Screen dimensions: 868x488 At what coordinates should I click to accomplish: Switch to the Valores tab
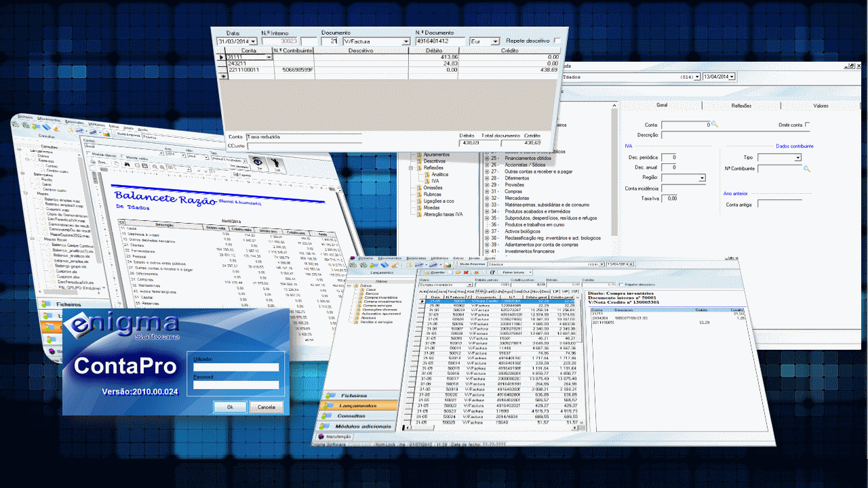821,106
